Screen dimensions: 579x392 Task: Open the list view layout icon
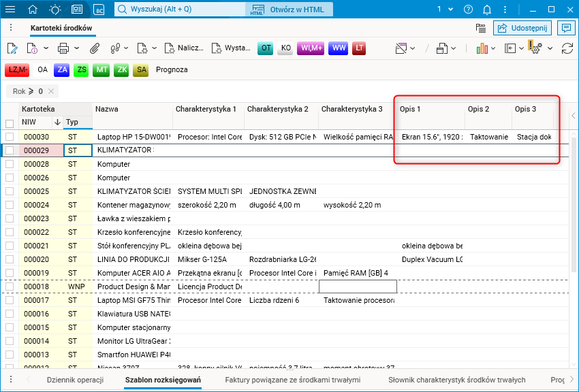[480, 28]
